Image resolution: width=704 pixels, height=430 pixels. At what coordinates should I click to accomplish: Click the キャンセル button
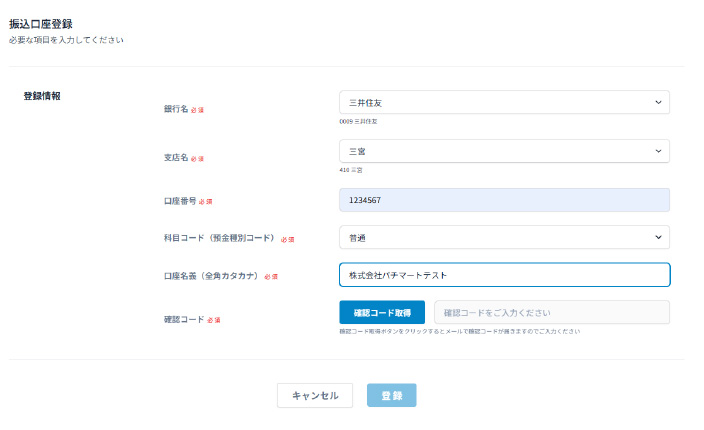315,396
